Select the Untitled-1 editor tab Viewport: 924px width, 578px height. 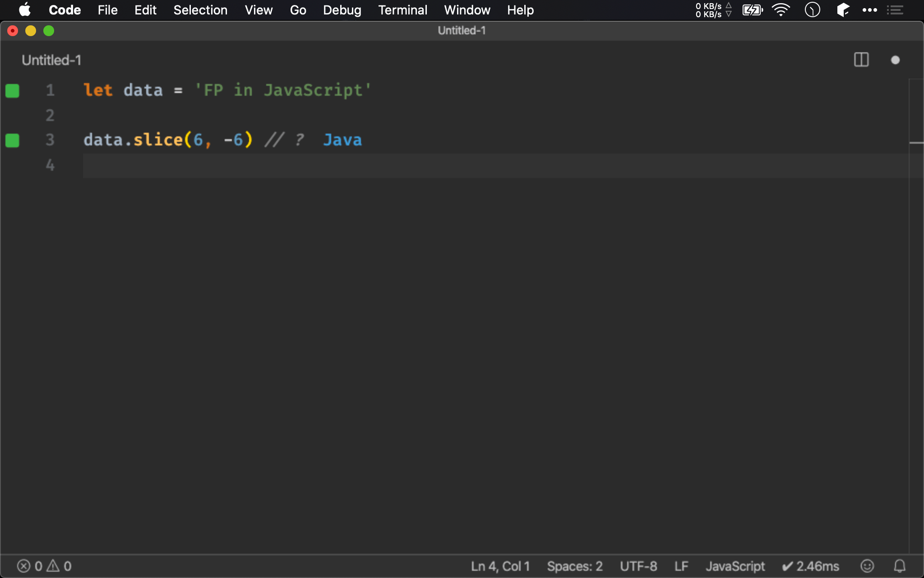[x=51, y=60]
